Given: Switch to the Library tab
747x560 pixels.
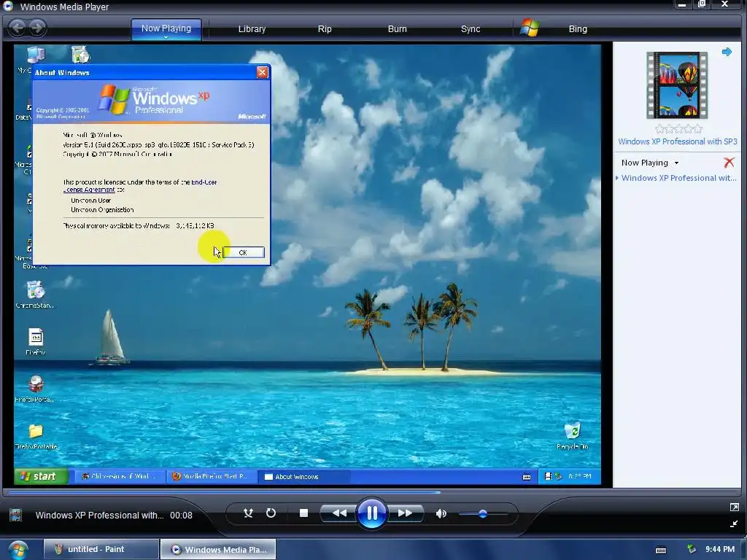Looking at the screenshot, I should tap(252, 29).
